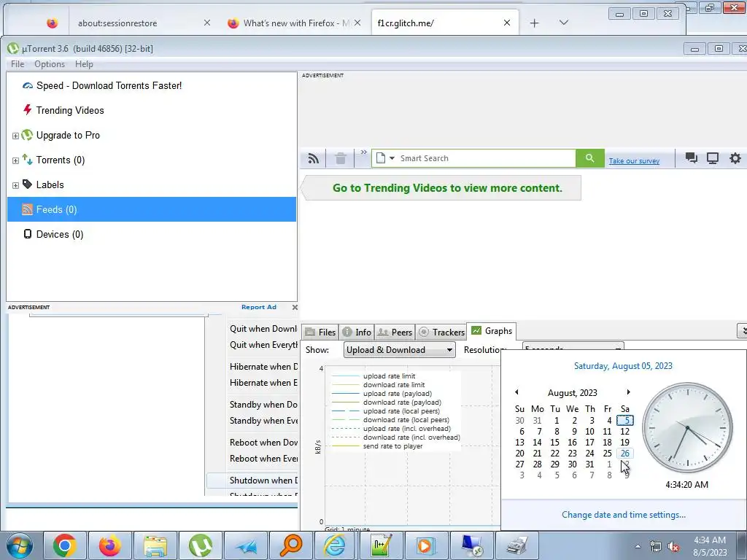Open the Options menu in uTorrent

(x=50, y=64)
